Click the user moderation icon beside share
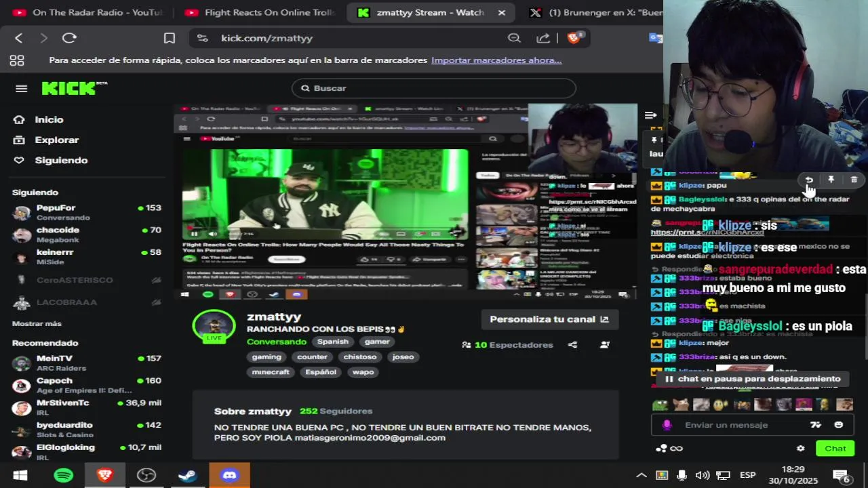 point(605,345)
